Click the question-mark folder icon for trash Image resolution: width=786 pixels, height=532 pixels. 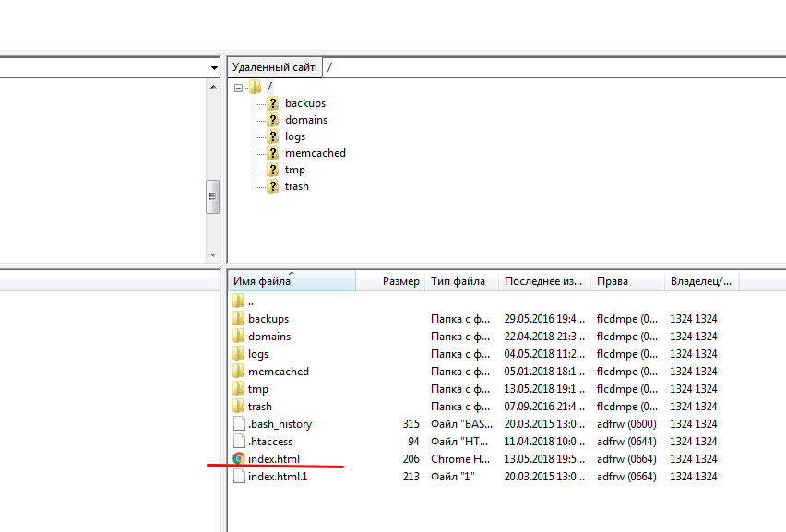272,186
